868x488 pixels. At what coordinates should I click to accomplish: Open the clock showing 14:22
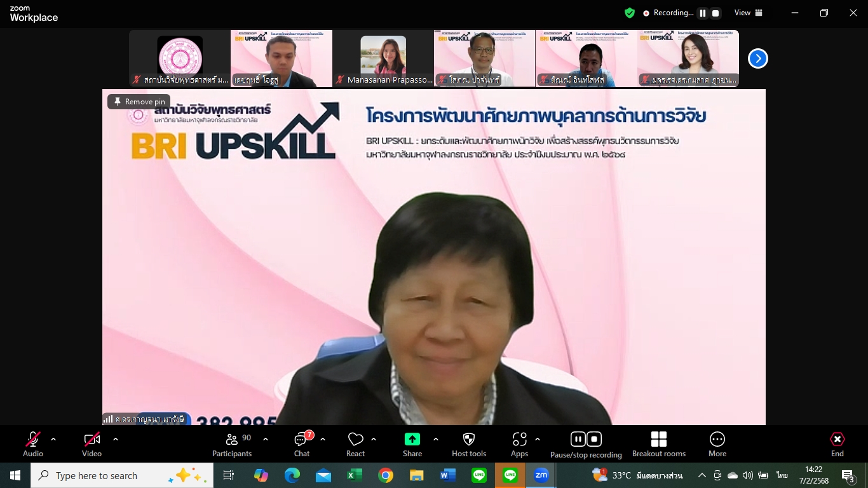814,475
